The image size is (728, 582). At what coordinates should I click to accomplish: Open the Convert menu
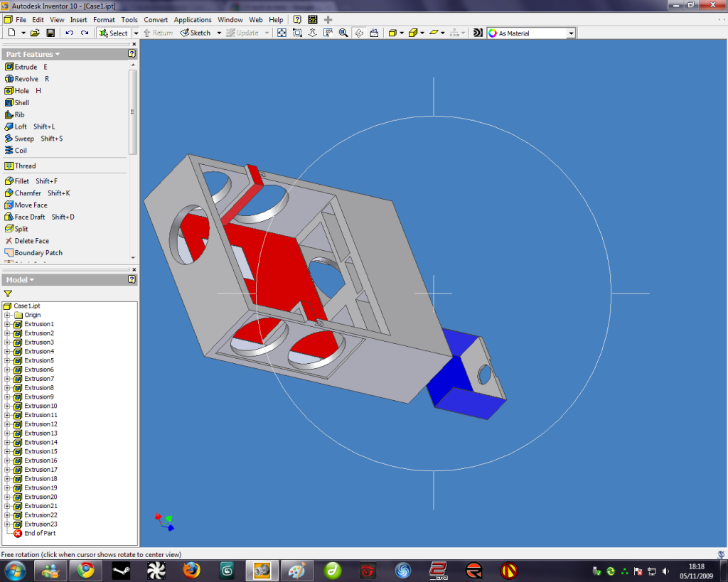(x=156, y=19)
